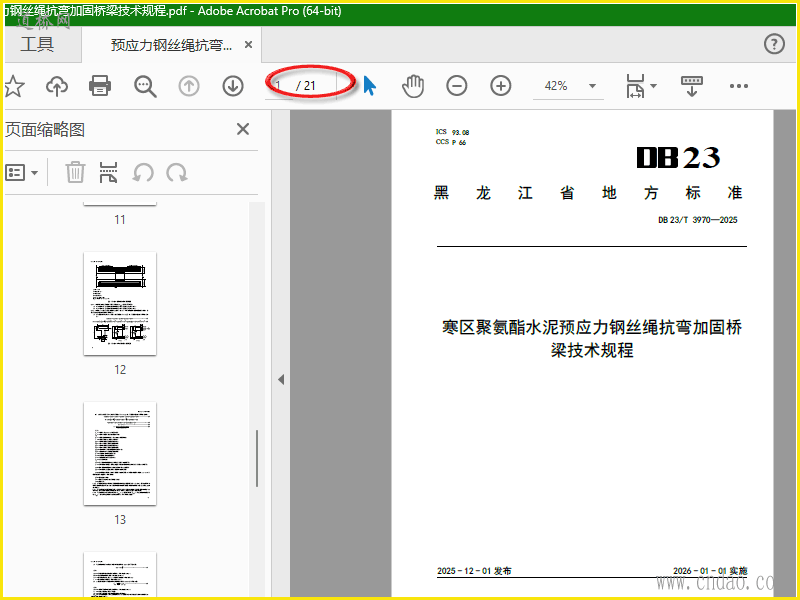800x600 pixels.
Task: Click the document title 寒区聚氨酯水泥预应力钢丝绳
Action: coord(592,338)
